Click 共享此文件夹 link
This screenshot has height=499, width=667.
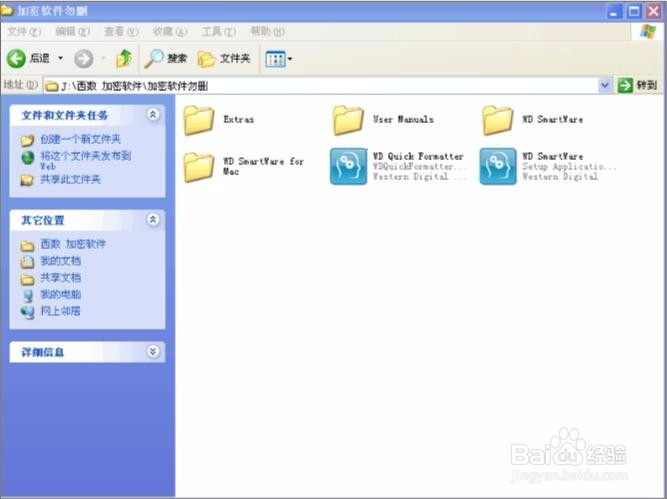click(x=70, y=179)
